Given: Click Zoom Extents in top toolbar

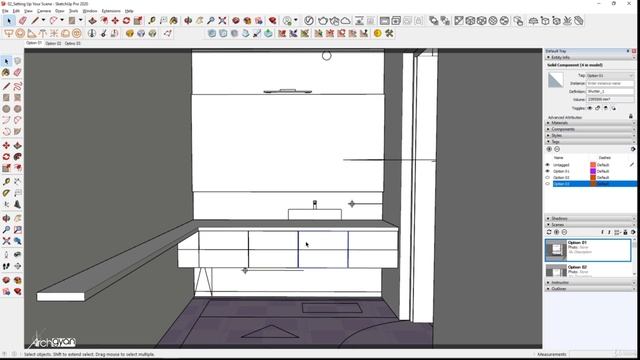Looking at the screenshot, I should tap(222, 20).
